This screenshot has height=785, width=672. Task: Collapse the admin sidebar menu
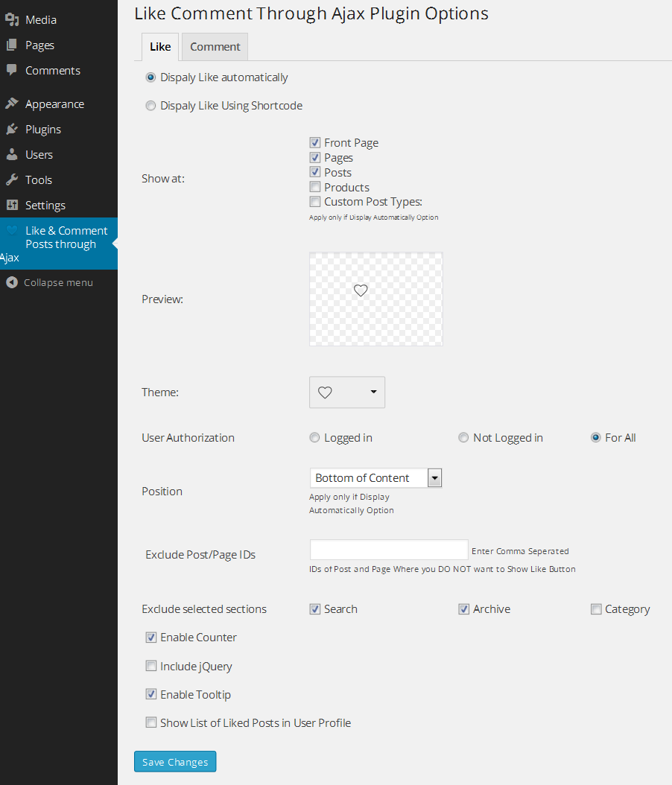[x=50, y=283]
